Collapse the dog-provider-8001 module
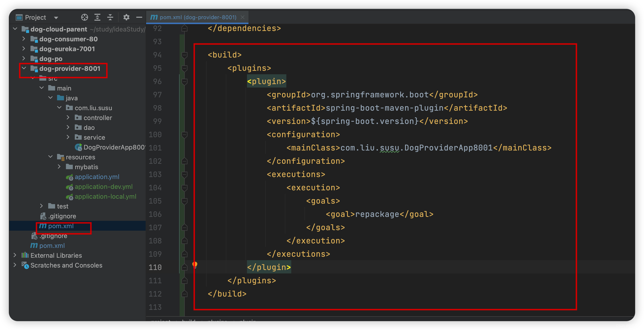 point(24,68)
